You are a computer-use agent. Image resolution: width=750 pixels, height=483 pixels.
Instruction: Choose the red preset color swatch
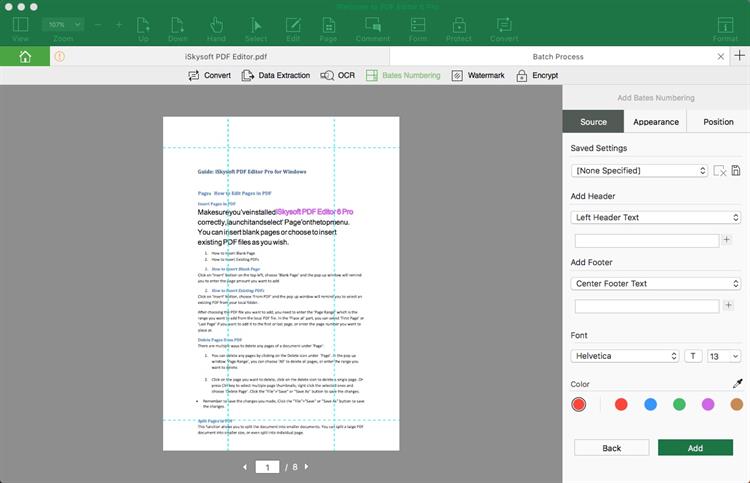[x=621, y=405]
